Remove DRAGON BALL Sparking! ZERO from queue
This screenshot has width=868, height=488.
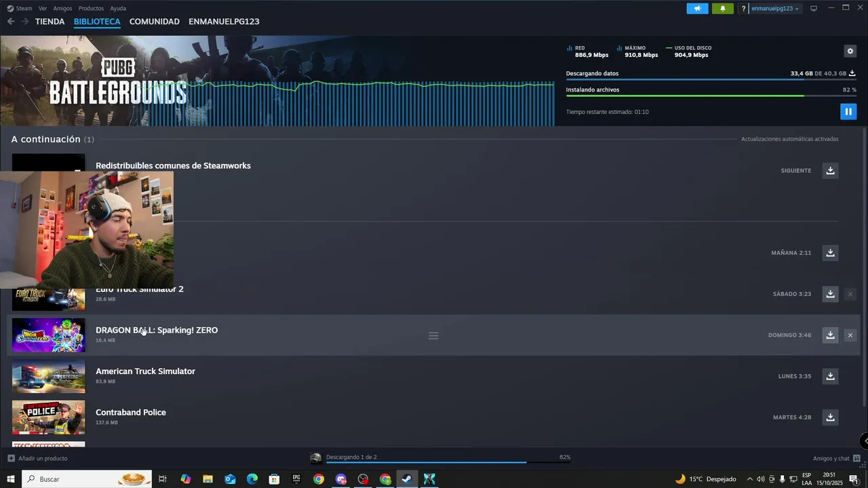850,335
